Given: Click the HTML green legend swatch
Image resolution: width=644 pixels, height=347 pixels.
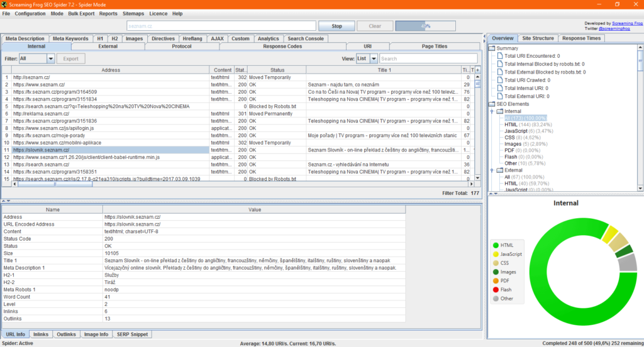Looking at the screenshot, I should click(x=496, y=245).
